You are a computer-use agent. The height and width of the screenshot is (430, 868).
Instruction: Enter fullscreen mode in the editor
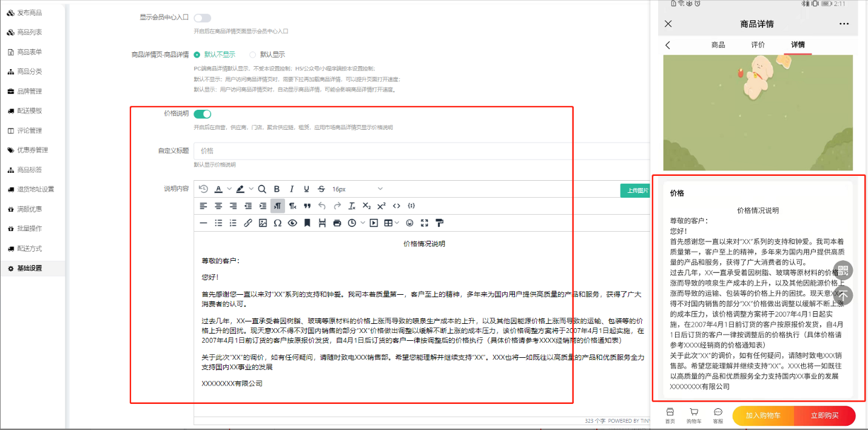[425, 223]
